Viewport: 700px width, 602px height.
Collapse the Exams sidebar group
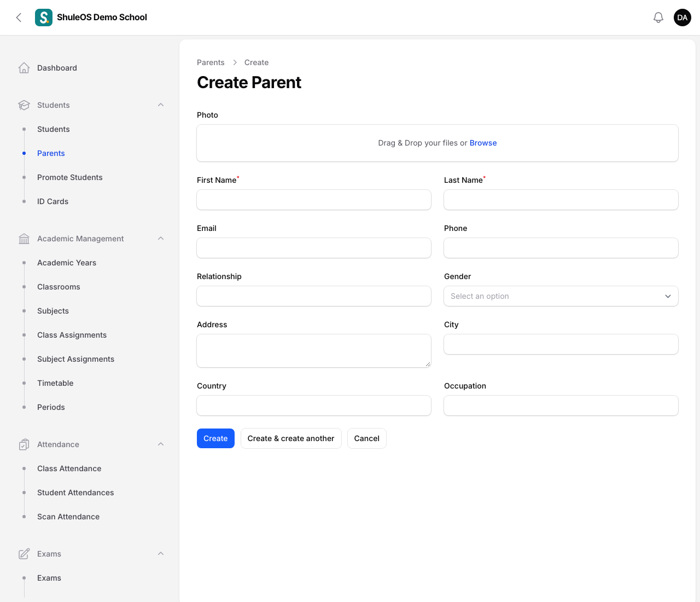point(161,554)
